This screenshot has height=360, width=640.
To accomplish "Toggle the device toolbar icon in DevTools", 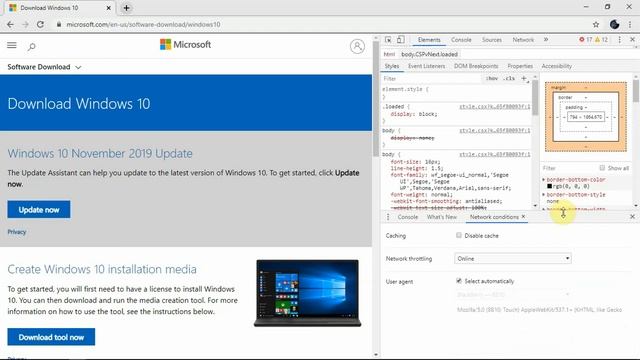I will pyautogui.click(x=400, y=40).
